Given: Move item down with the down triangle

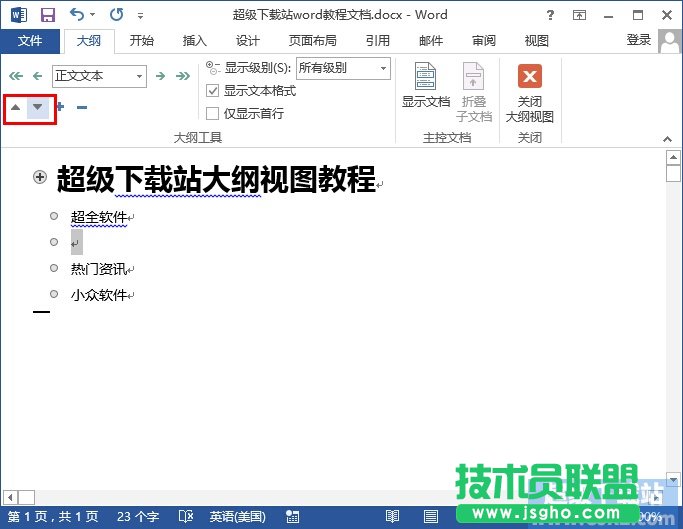Looking at the screenshot, I should coord(37,107).
